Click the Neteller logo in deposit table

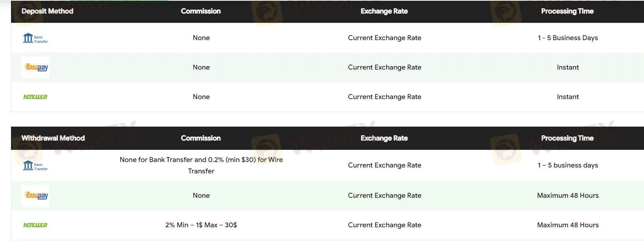point(35,97)
